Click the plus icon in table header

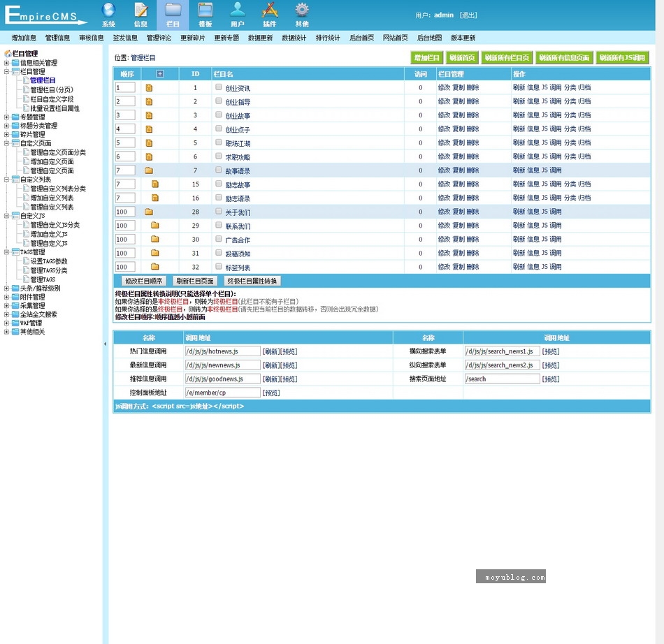159,73
